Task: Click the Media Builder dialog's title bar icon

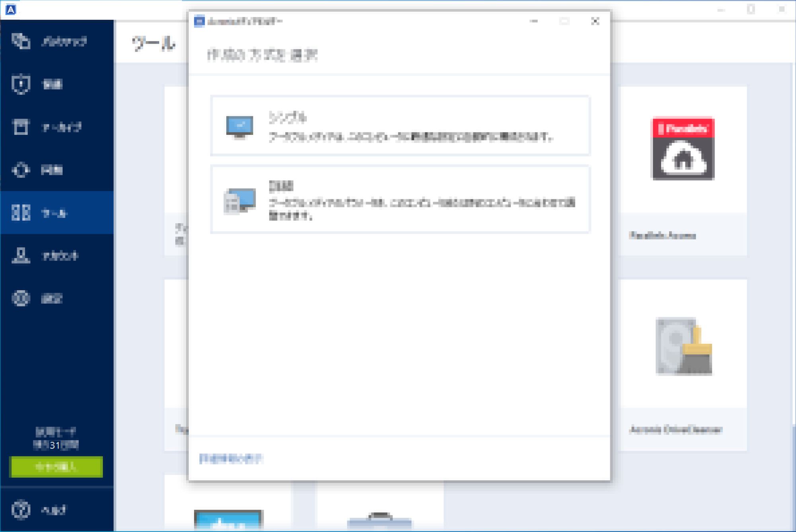Action: click(x=199, y=21)
